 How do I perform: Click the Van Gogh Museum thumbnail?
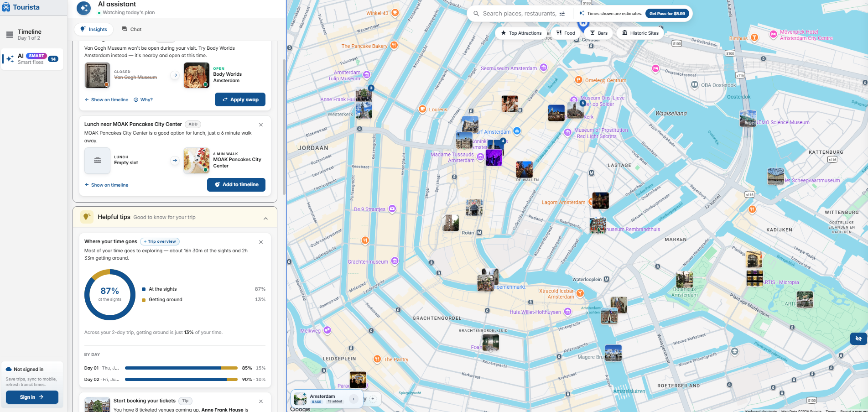click(97, 75)
